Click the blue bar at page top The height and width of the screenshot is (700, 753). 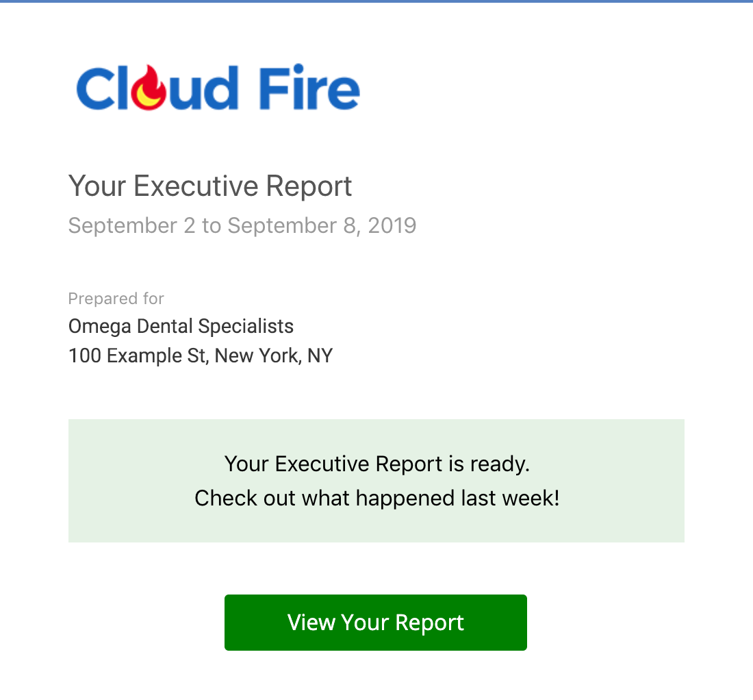[376, 1]
